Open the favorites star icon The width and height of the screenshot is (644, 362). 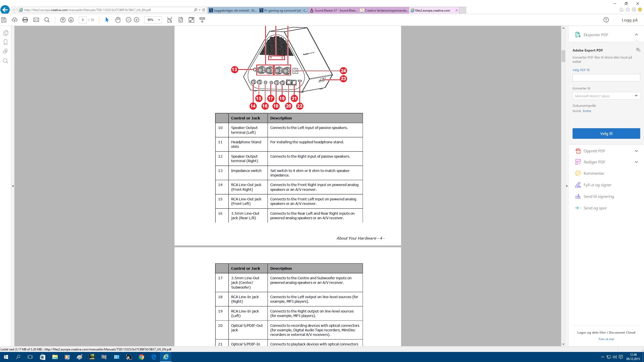coord(628,10)
